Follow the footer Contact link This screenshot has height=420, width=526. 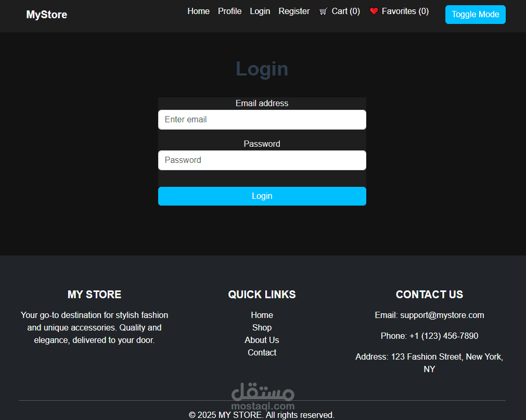tap(262, 352)
